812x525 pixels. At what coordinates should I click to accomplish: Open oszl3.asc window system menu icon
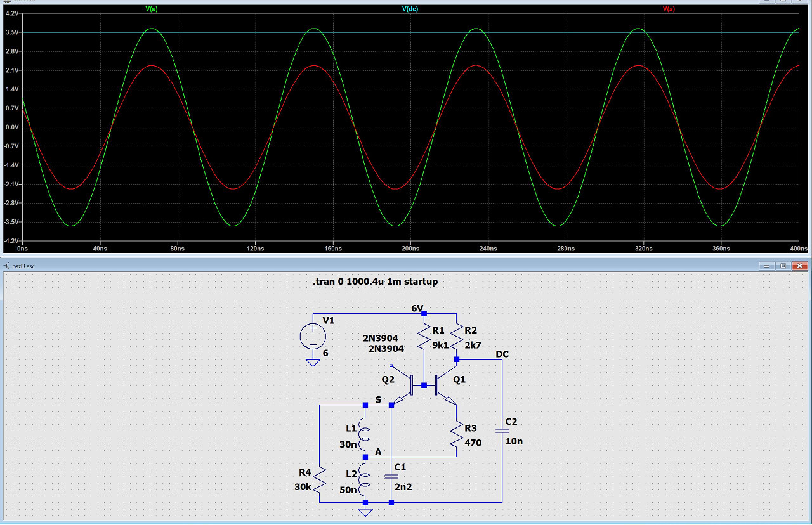click(7, 266)
